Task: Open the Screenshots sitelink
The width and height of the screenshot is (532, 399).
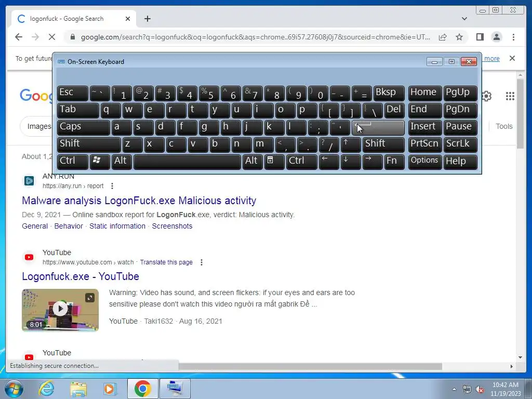Action: click(x=172, y=226)
